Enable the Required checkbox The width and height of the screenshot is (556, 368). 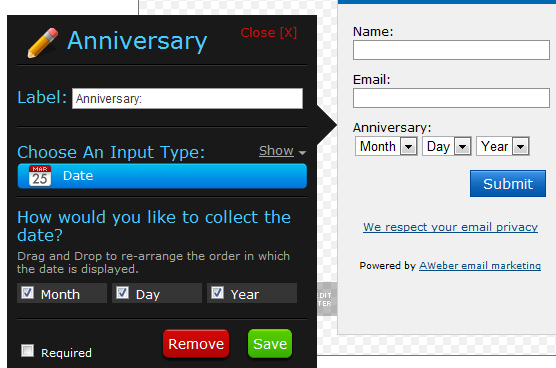tap(27, 351)
